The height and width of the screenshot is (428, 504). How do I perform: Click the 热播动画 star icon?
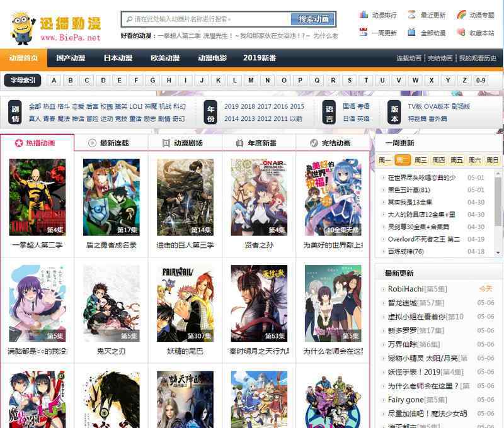coord(19,143)
